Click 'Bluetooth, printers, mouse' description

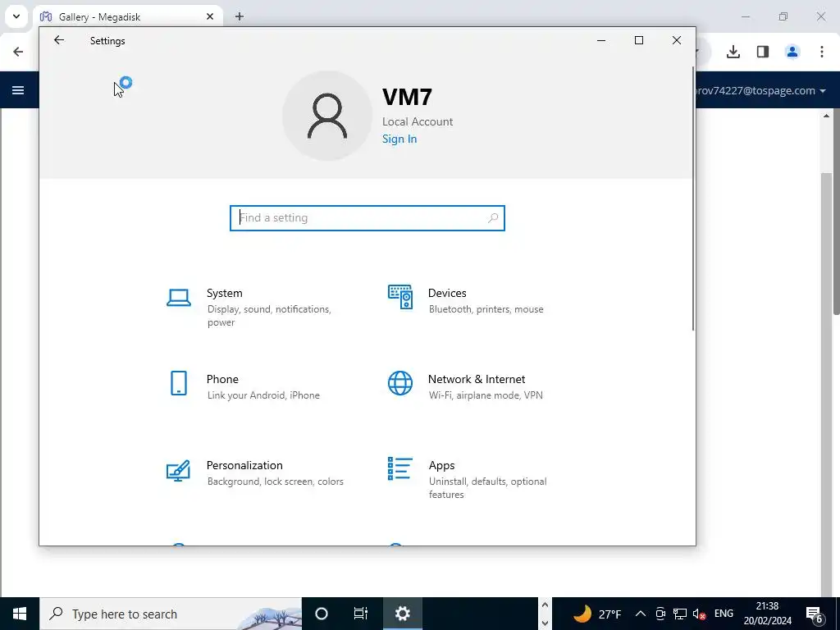coord(486,309)
